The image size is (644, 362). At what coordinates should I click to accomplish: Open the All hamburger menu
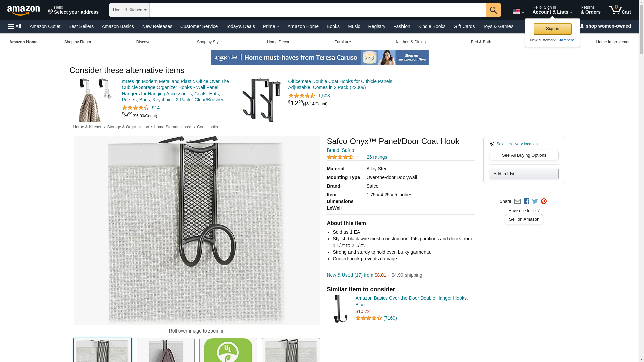coord(15,26)
